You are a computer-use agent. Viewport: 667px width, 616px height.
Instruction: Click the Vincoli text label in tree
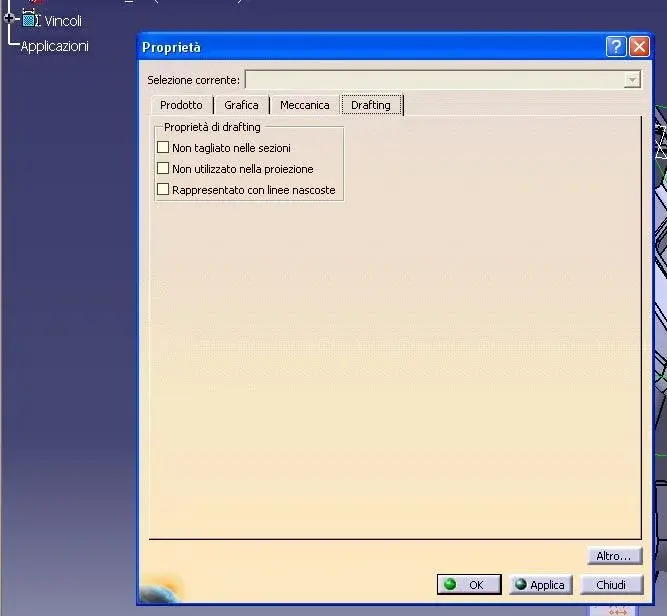(x=63, y=20)
